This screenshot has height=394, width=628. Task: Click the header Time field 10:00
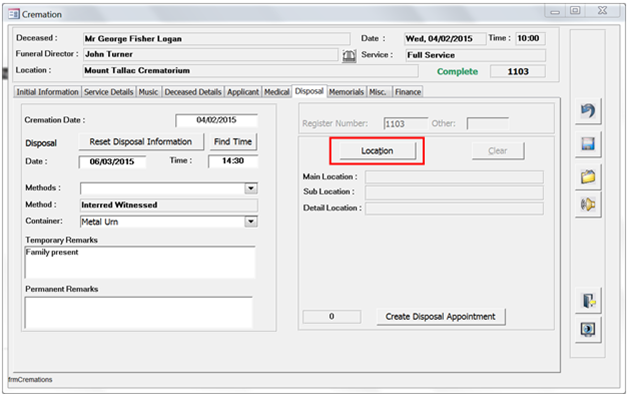coord(530,39)
